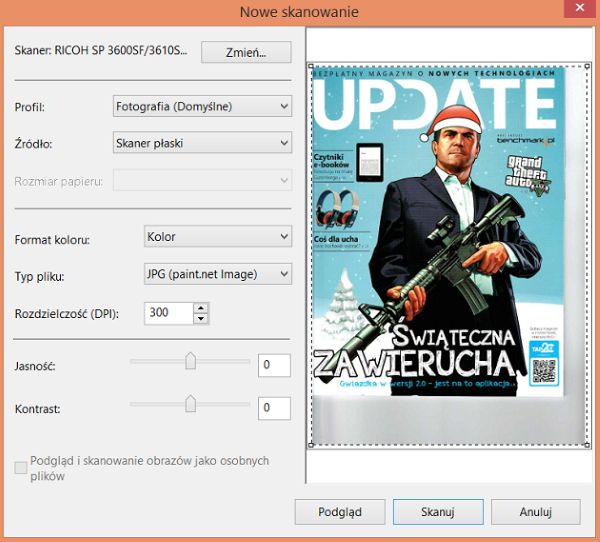Click the Podgląd preview button
This screenshot has height=542, width=600.
pyautogui.click(x=340, y=512)
